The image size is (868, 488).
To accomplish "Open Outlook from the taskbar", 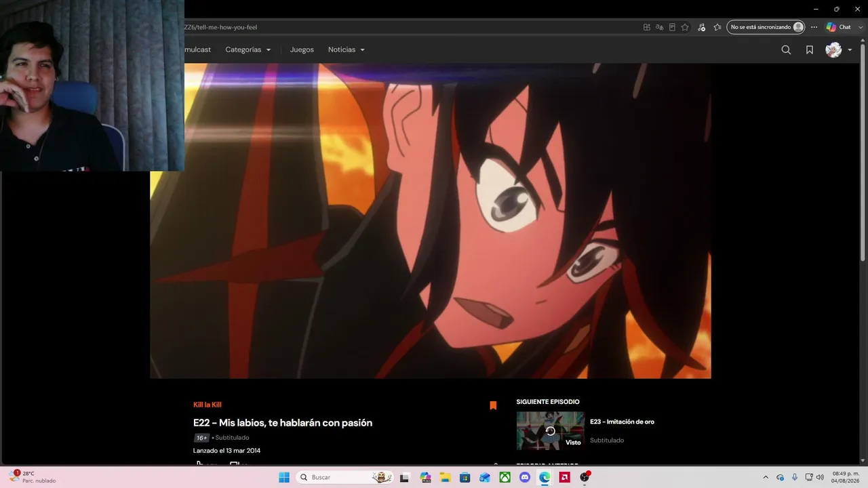I will [485, 477].
